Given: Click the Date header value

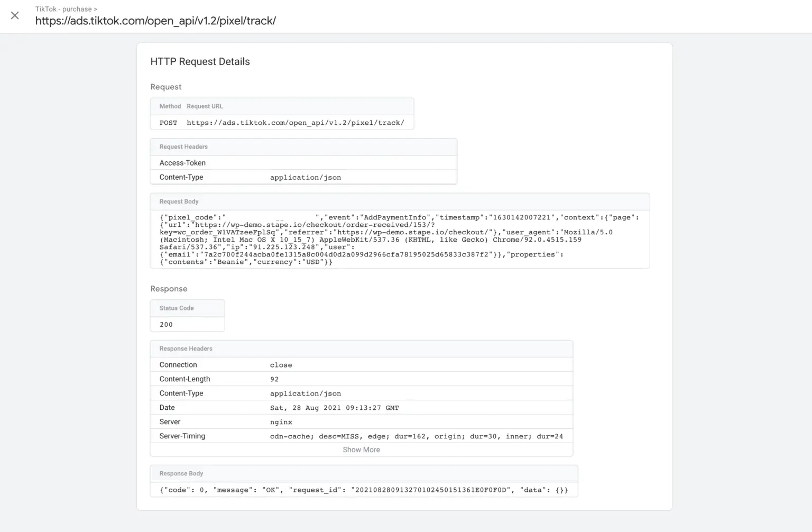Looking at the screenshot, I should [x=334, y=408].
